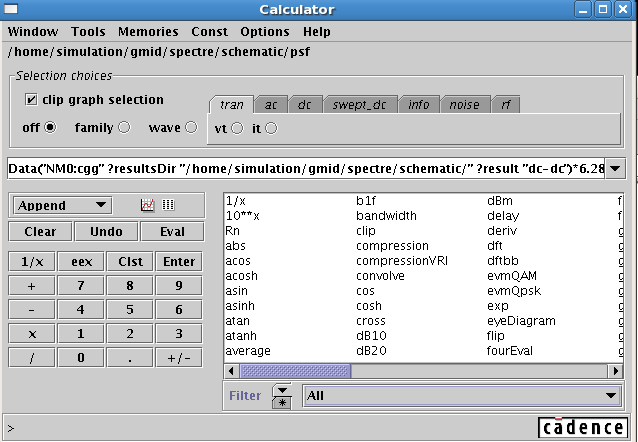Open the Append mode dropdown
The image size is (638, 442).
[x=62, y=205]
